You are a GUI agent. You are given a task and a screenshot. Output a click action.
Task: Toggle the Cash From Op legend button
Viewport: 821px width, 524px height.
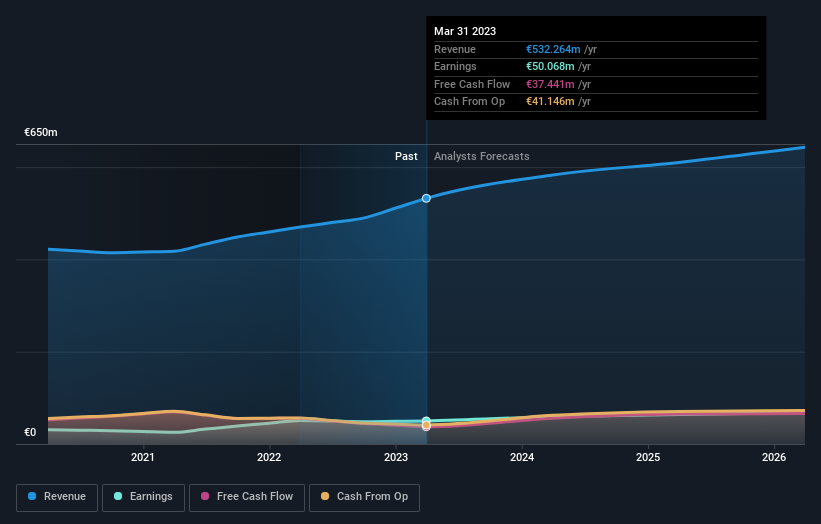[364, 497]
